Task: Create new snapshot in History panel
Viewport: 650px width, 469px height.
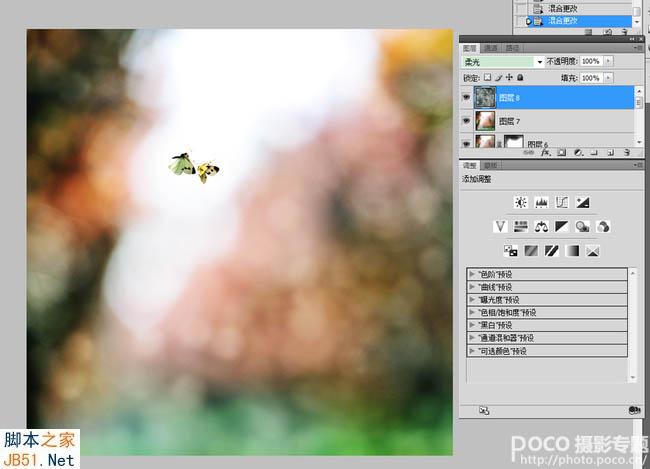Action: pos(607,32)
